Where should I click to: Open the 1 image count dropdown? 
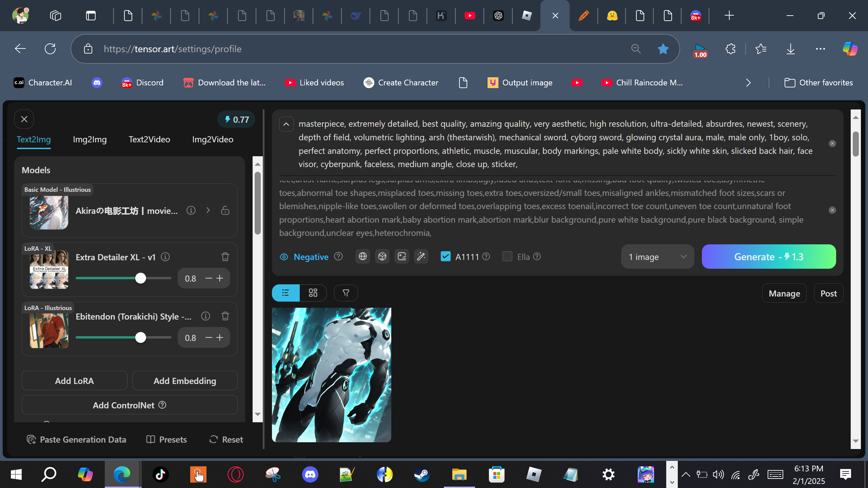pos(657,257)
